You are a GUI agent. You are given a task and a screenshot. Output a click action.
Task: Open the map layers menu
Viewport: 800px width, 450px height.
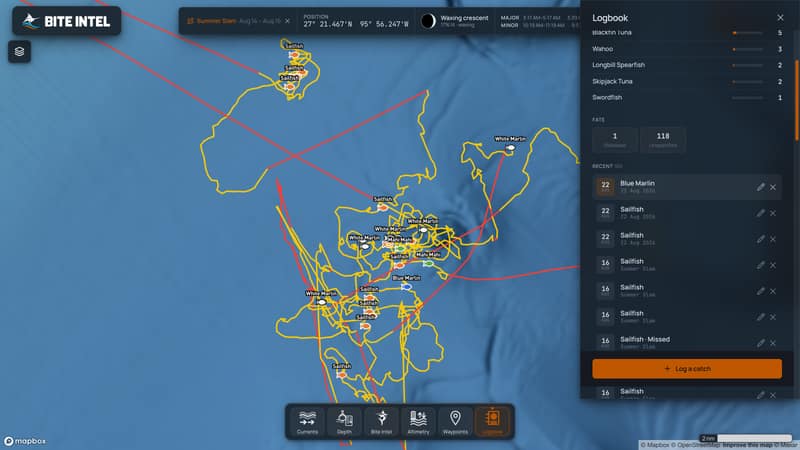[x=19, y=52]
